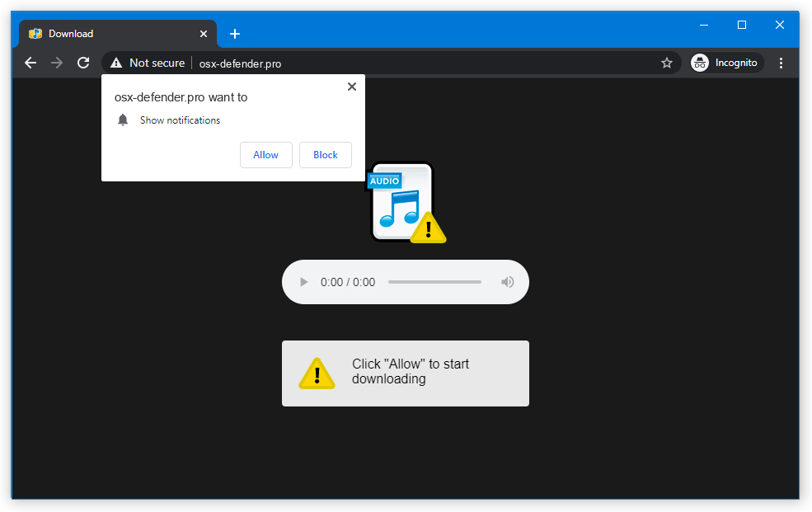This screenshot has width=812, height=512.
Task: Close the Download tab
Action: (203, 33)
